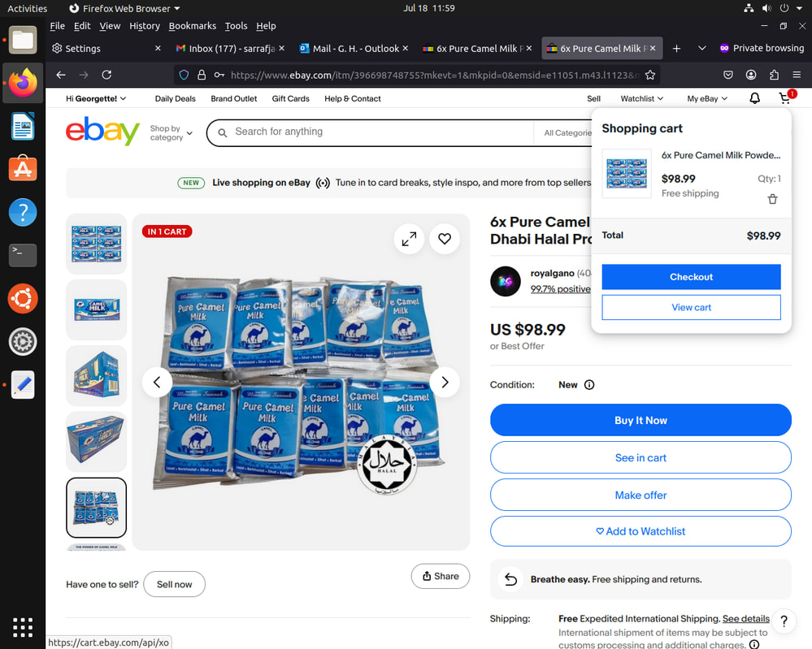Click the Share button
This screenshot has height=649, width=812.
click(441, 576)
